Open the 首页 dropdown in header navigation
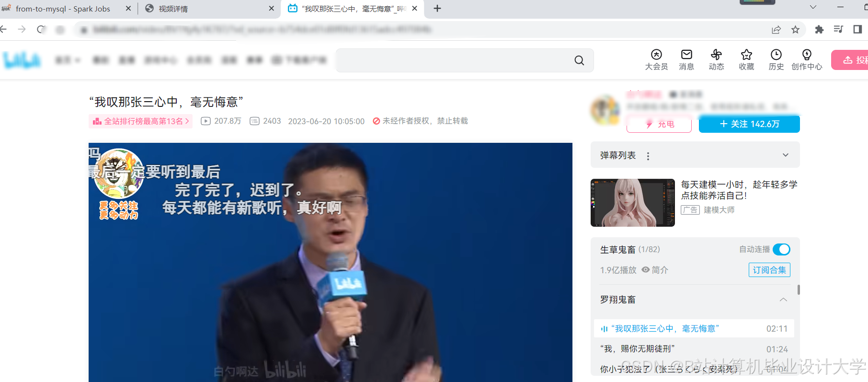The image size is (868, 382). coord(68,60)
